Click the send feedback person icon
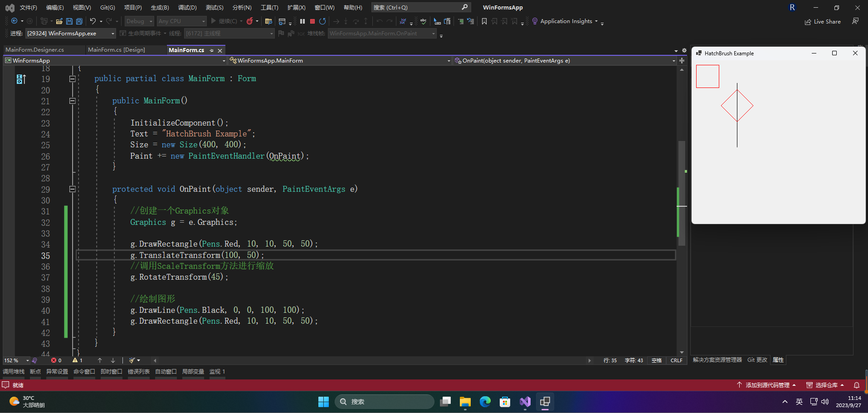The image size is (868, 413). click(855, 21)
